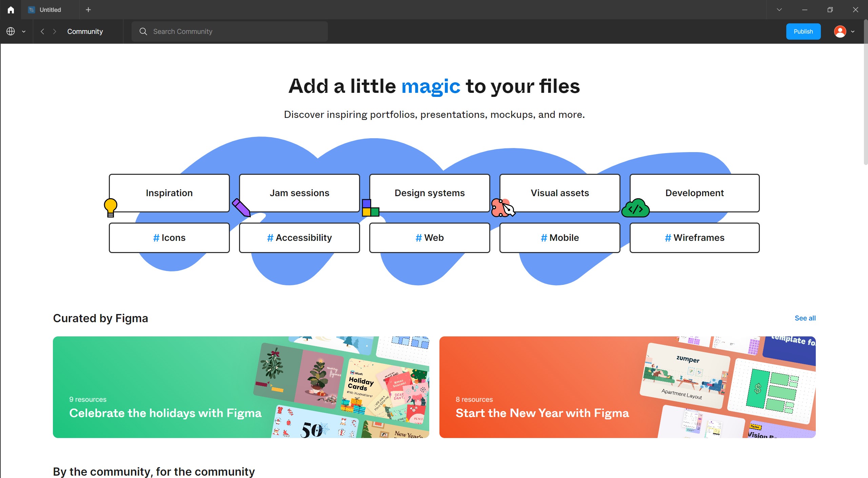Screen dimensions: 868x478
Task: Click the Home icon in title bar
Action: [11, 10]
